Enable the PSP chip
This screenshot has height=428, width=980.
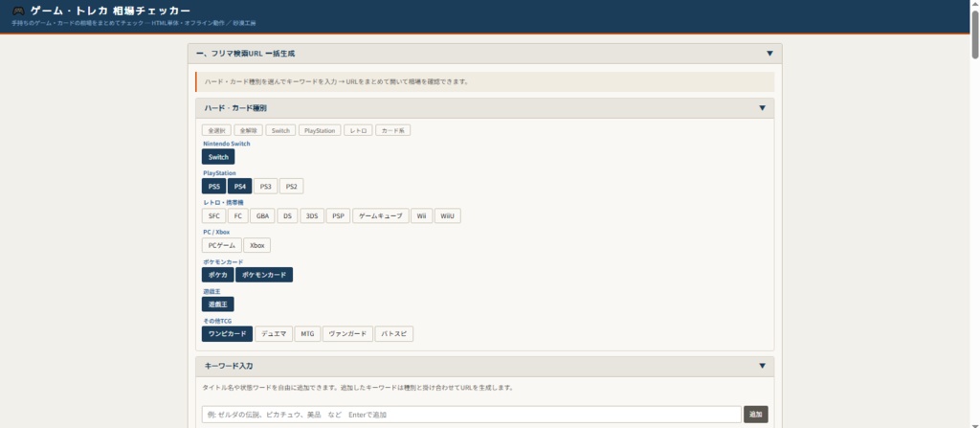(x=338, y=215)
